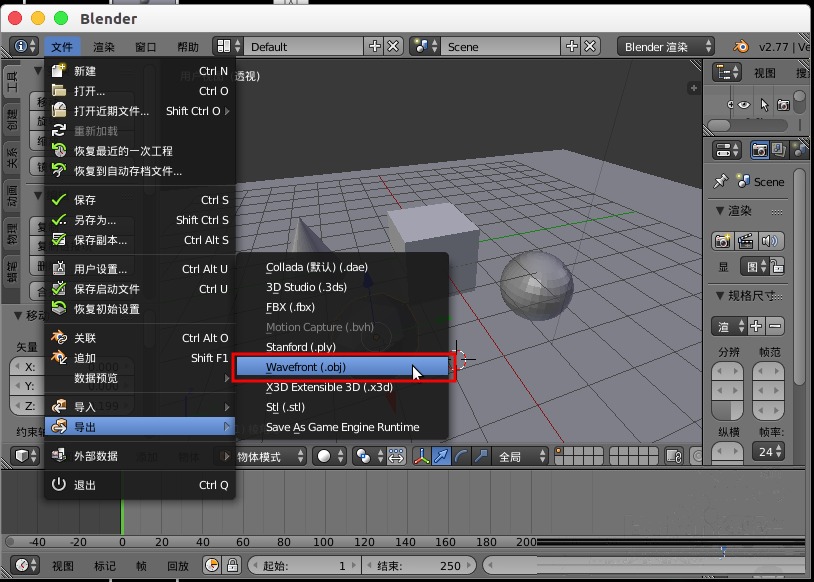Viewport: 814px width, 582px height.
Task: Open pivot point selector icon
Action: point(369,457)
